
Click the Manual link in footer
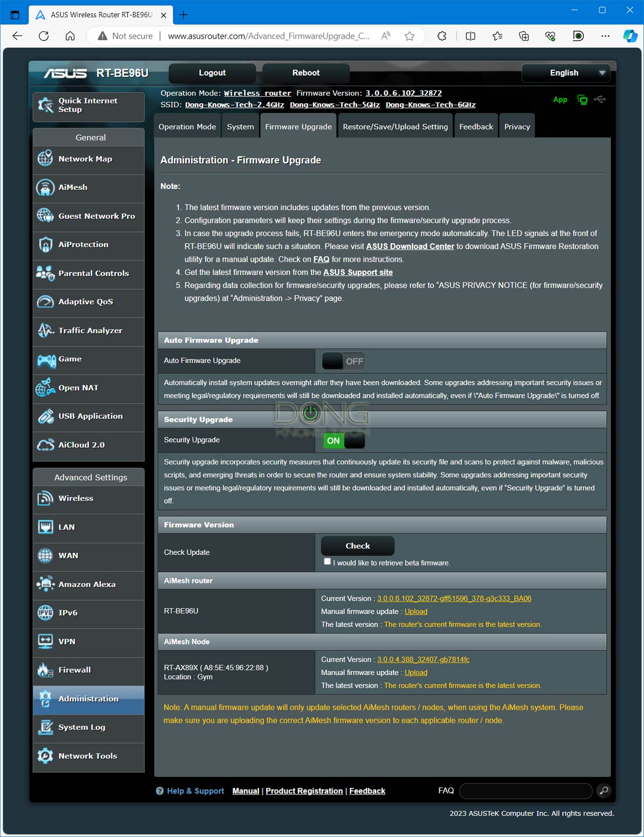[x=246, y=791]
